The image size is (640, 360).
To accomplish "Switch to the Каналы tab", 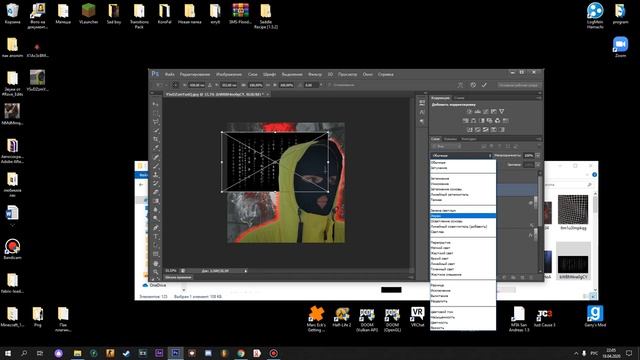I will coord(451,139).
